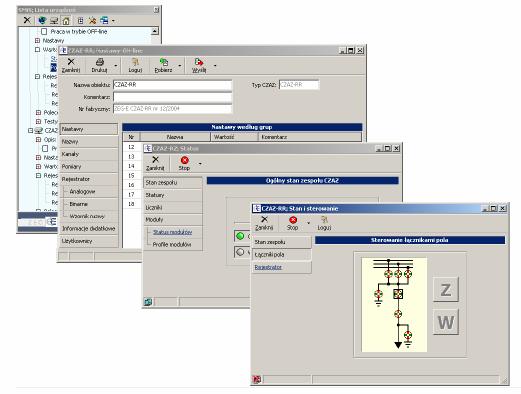Image resolution: width=521 pixels, height=394 pixels.
Task: Click the grey status indicator circle
Action: tap(240, 252)
